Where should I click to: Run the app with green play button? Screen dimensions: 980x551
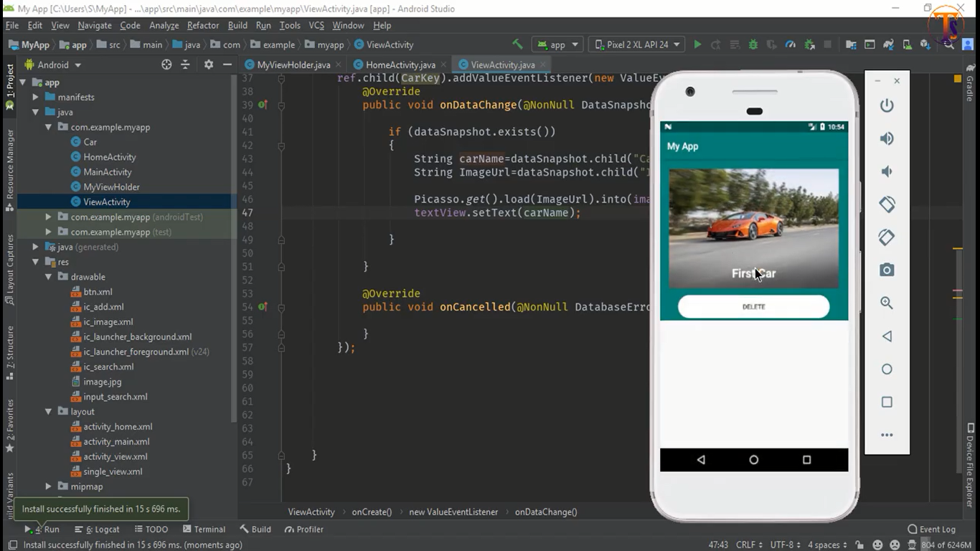click(697, 44)
